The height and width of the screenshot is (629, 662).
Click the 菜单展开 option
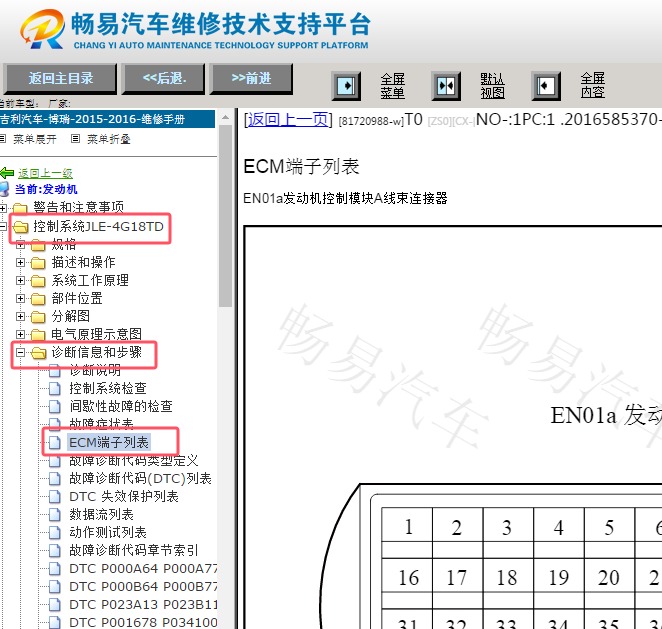click(35, 139)
